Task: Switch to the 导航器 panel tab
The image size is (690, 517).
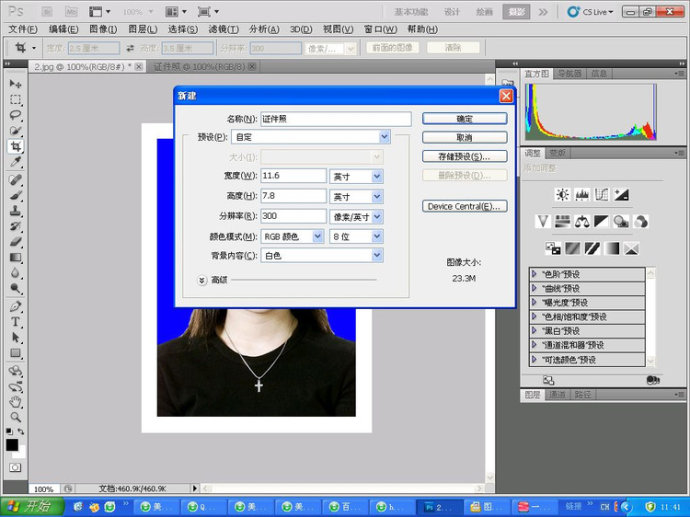Action: pos(569,73)
